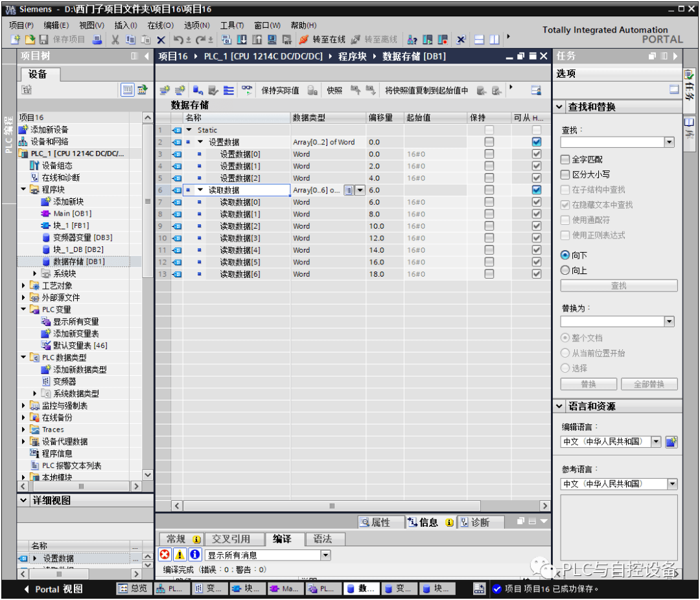The width and height of the screenshot is (700, 600).
Task: Check the 区分大小写 checkbox
Action: (x=565, y=174)
